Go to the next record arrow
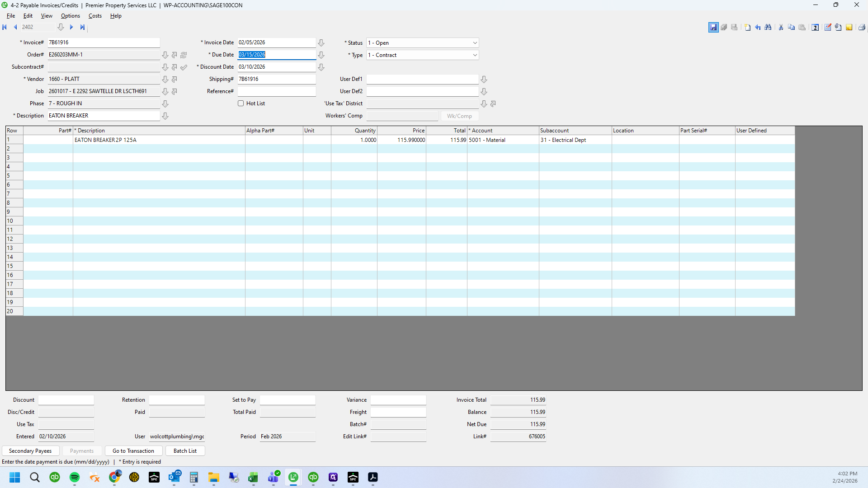The width and height of the screenshot is (868, 488). (x=71, y=27)
